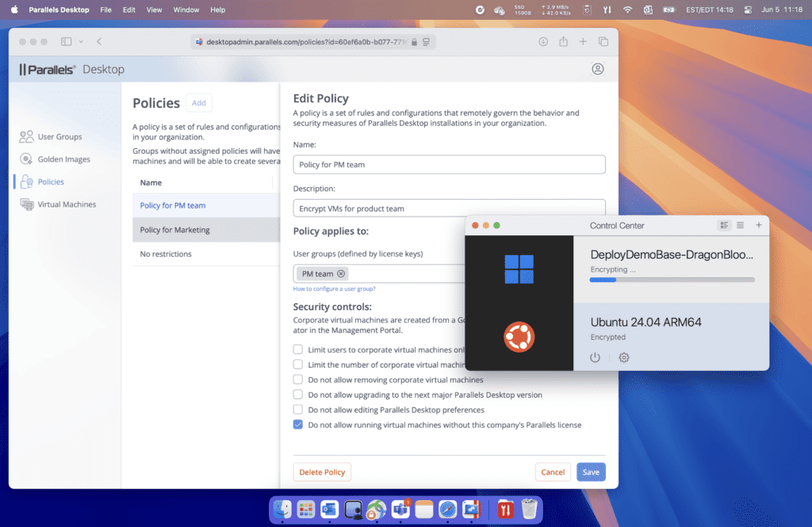This screenshot has width=812, height=527.
Task: Shut down Ubuntu 24.04 ARM64 via power icon
Action: point(595,357)
